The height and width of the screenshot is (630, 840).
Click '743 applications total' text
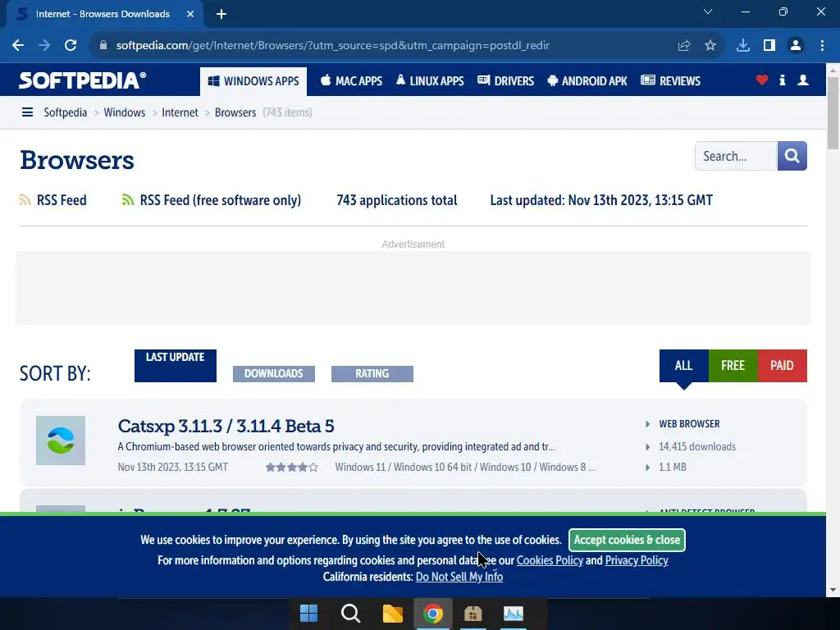tap(397, 200)
